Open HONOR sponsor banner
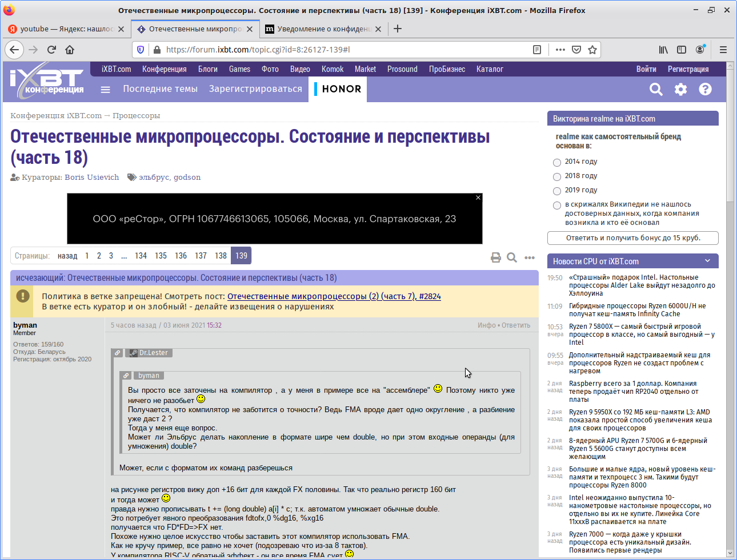This screenshot has height=560, width=737. (x=338, y=89)
